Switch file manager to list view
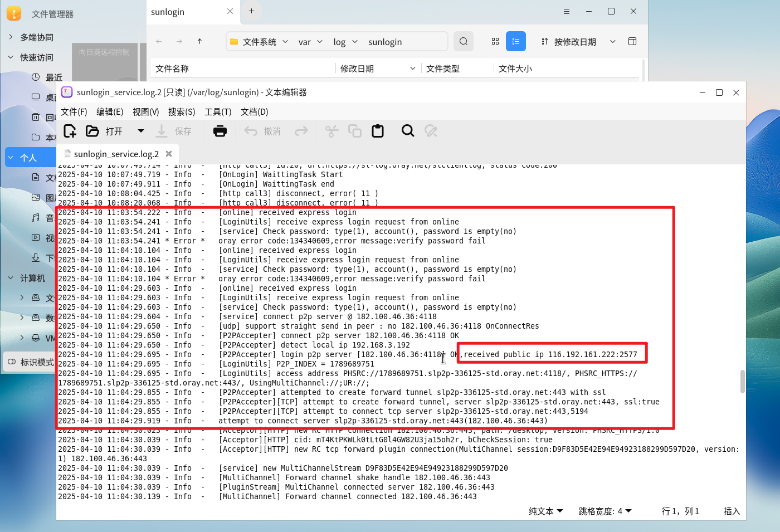780x532 pixels. coord(516,41)
